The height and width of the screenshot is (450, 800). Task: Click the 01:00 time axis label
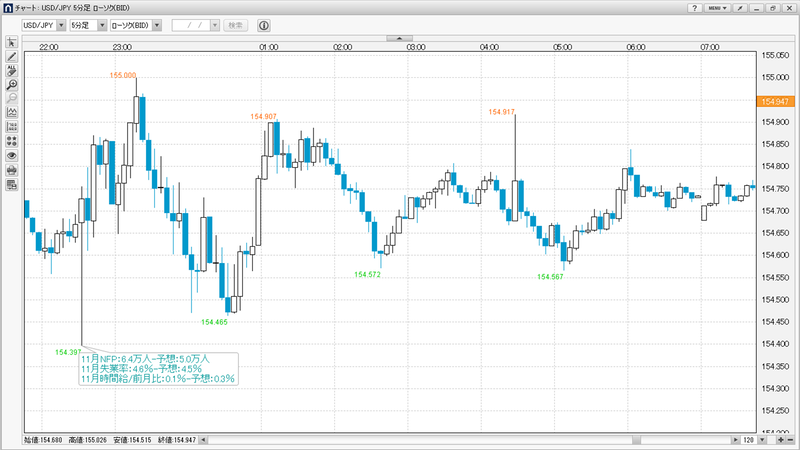tap(269, 47)
